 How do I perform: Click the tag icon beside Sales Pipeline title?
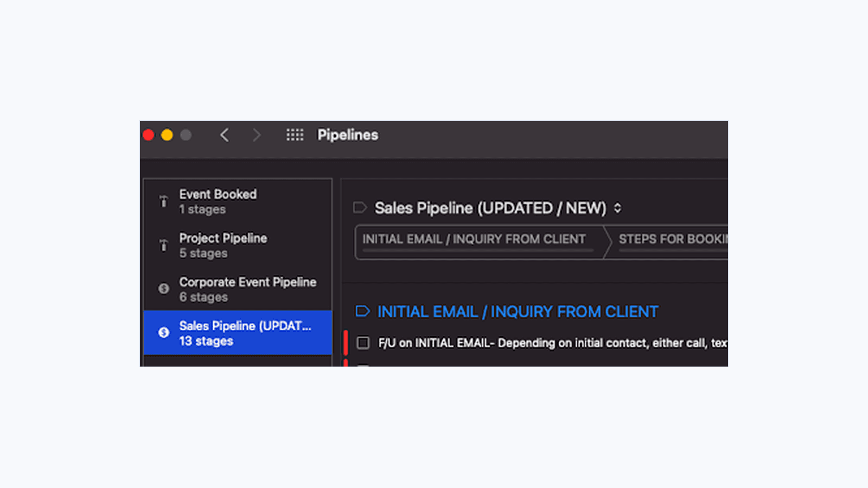coord(360,208)
